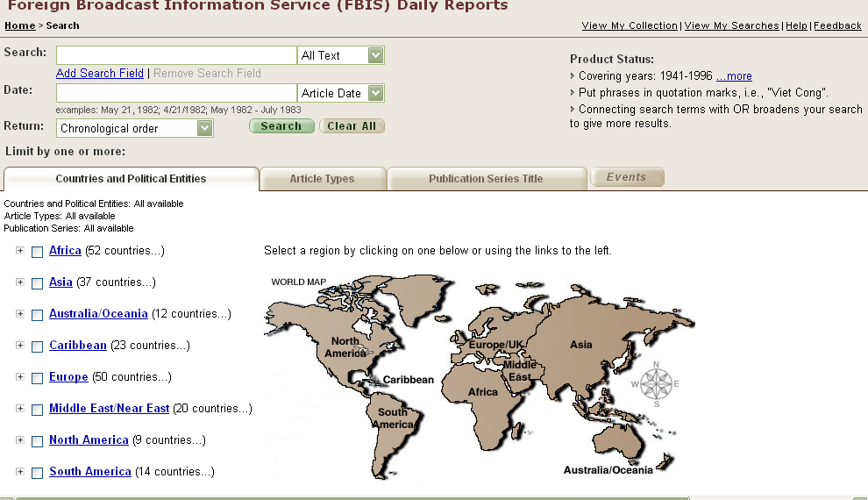Check the Asia checkbox
The width and height of the screenshot is (868, 500).
[37, 283]
